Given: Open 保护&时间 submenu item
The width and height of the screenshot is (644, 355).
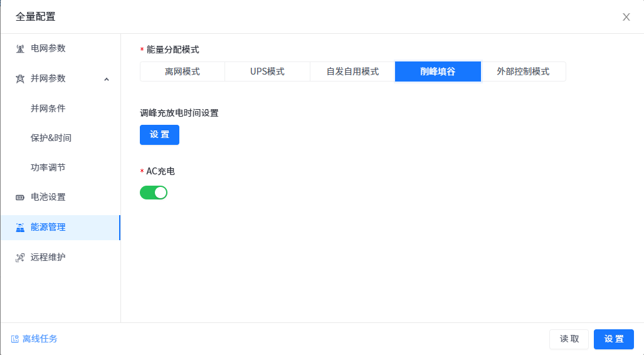Looking at the screenshot, I should point(51,138).
